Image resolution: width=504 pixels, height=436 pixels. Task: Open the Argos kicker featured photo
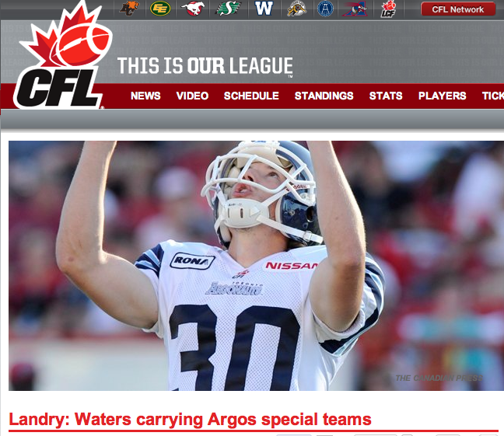(x=256, y=266)
